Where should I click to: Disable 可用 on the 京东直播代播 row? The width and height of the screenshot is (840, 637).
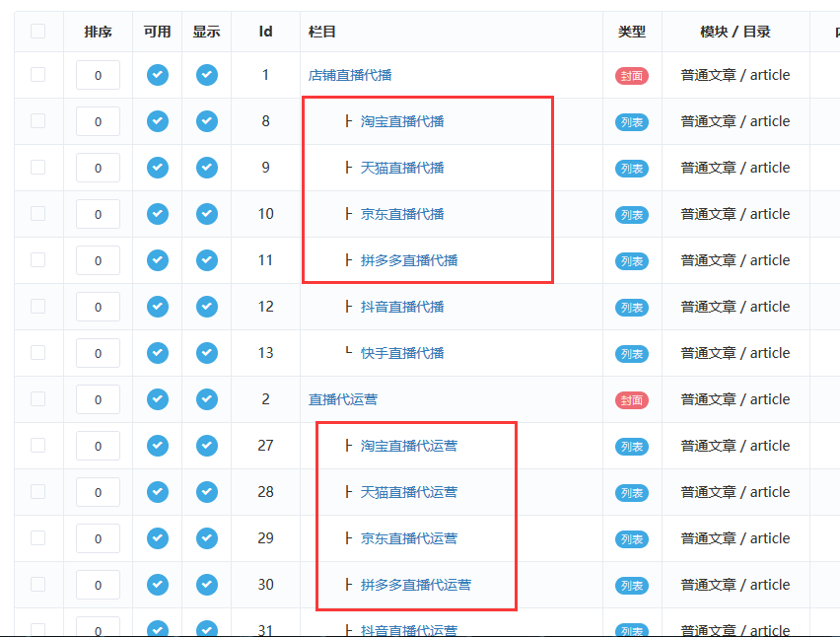click(158, 214)
